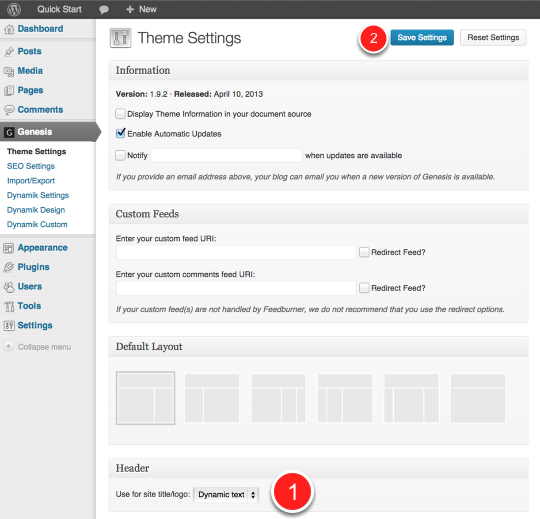Select the Genesis menu

pyautogui.click(x=35, y=132)
